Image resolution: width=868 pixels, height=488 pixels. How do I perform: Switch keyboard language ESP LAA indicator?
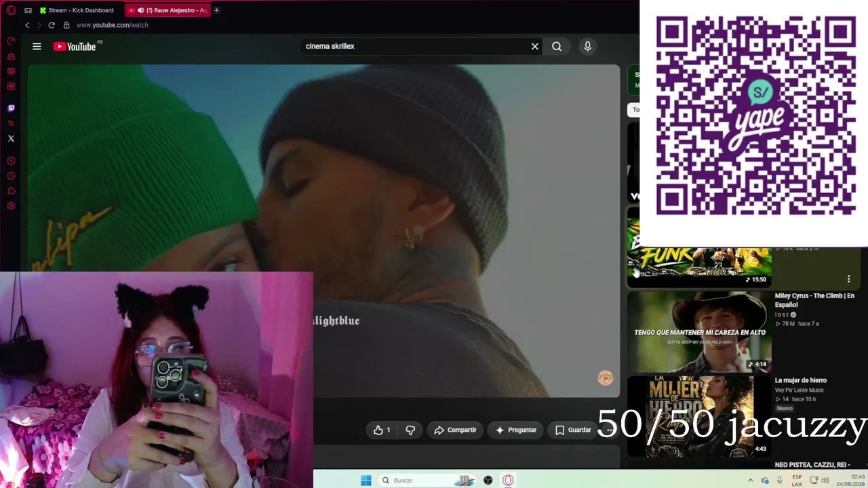point(797,481)
